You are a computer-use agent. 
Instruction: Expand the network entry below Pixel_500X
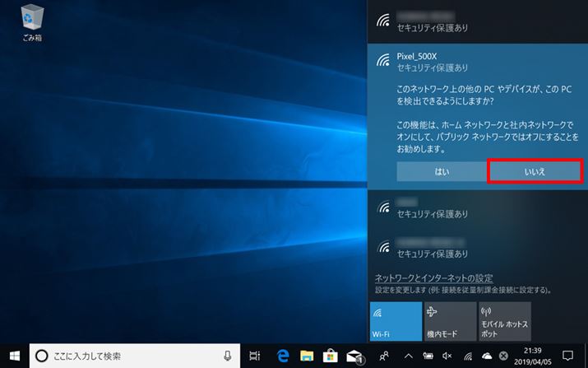coord(477,206)
